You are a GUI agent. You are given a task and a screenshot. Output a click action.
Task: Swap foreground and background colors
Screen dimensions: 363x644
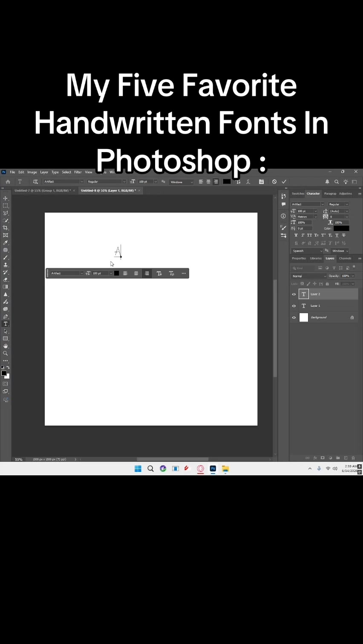point(8,368)
